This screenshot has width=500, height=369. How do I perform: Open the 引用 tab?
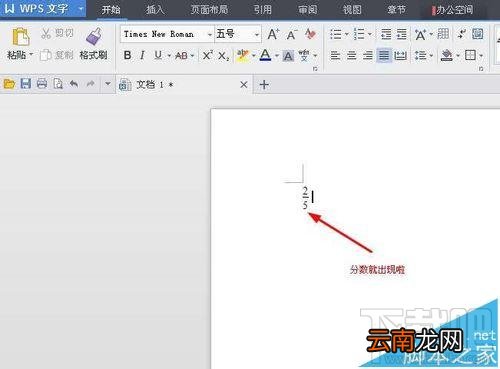point(263,9)
